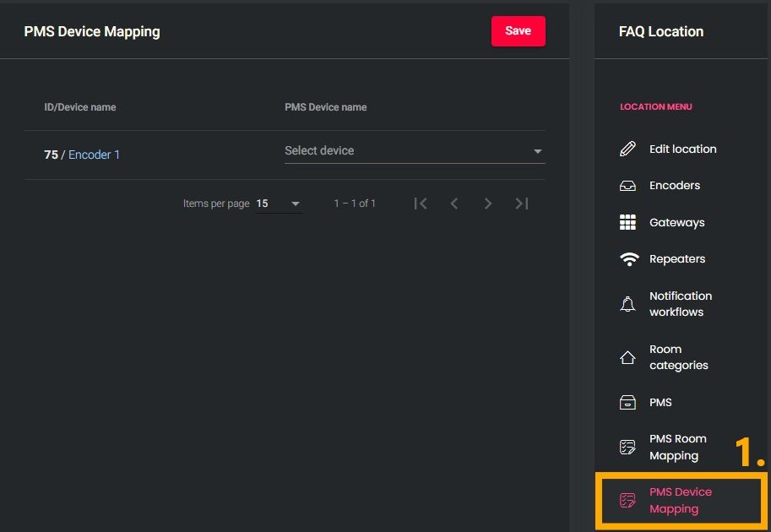Click the pencil icon beside Edit location

coord(627,149)
